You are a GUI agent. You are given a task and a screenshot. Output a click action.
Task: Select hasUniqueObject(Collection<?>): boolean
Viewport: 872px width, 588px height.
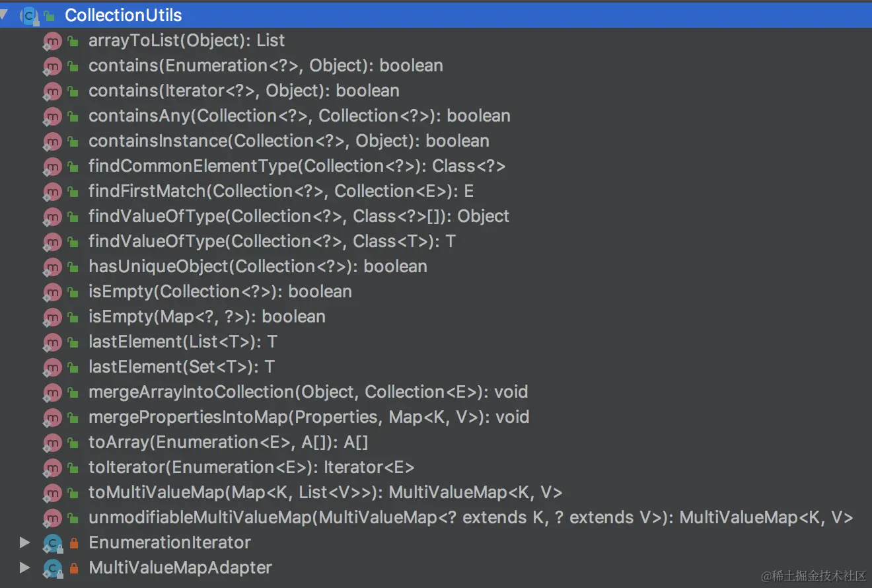258,266
